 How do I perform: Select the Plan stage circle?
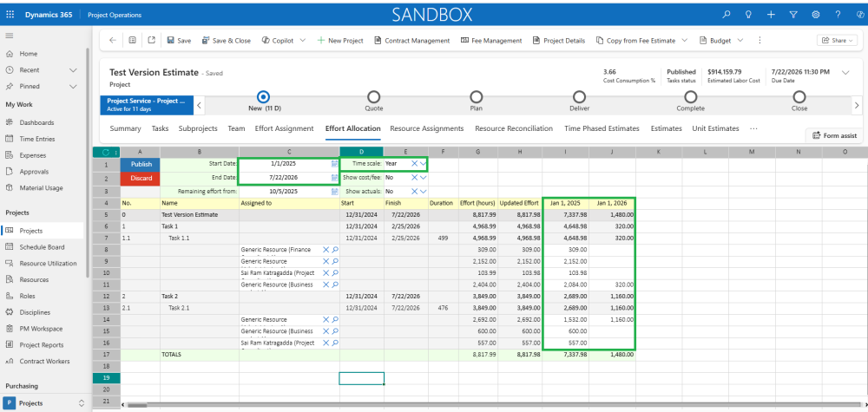(476, 97)
